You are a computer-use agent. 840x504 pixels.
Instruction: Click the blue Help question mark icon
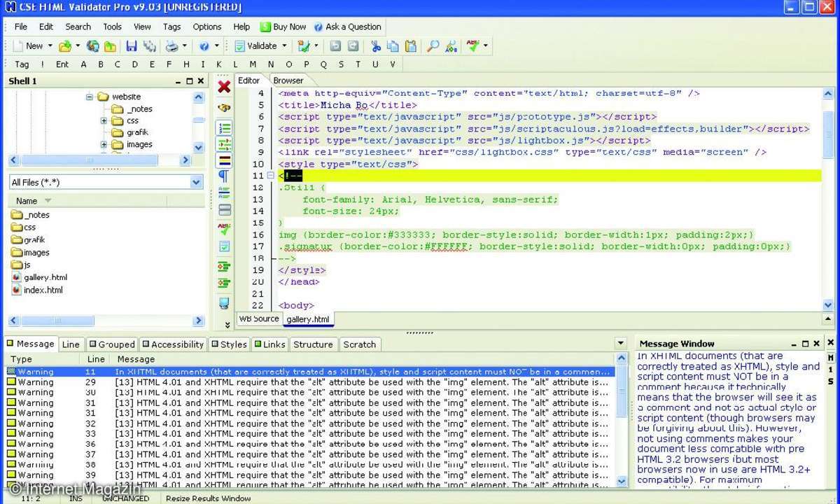[204, 46]
